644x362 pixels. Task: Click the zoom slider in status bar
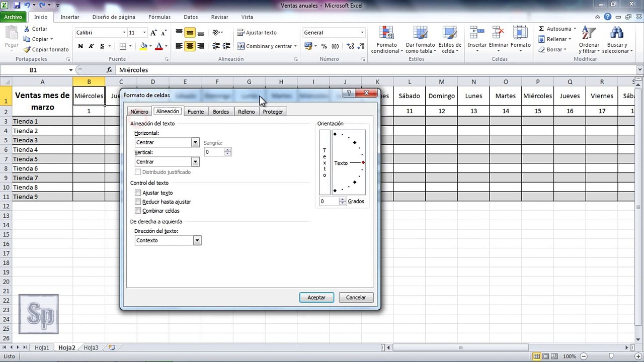[x=611, y=356]
